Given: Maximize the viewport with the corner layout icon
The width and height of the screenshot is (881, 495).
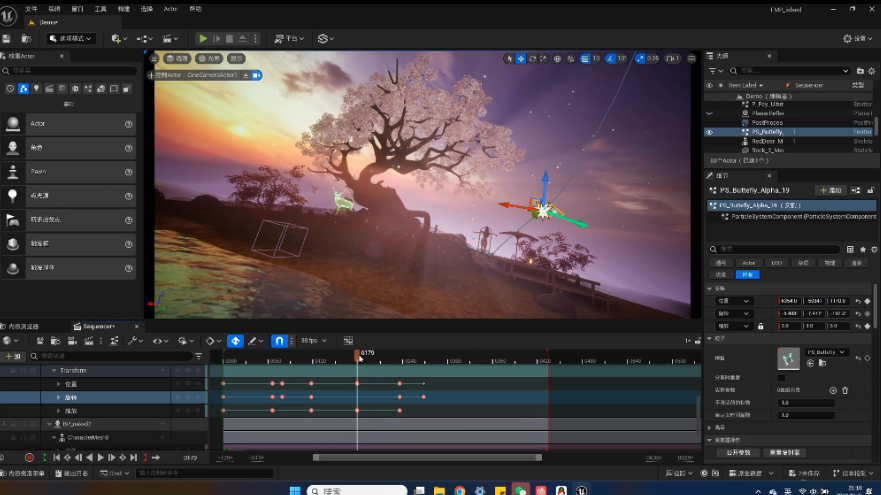Looking at the screenshot, I should 692,58.
